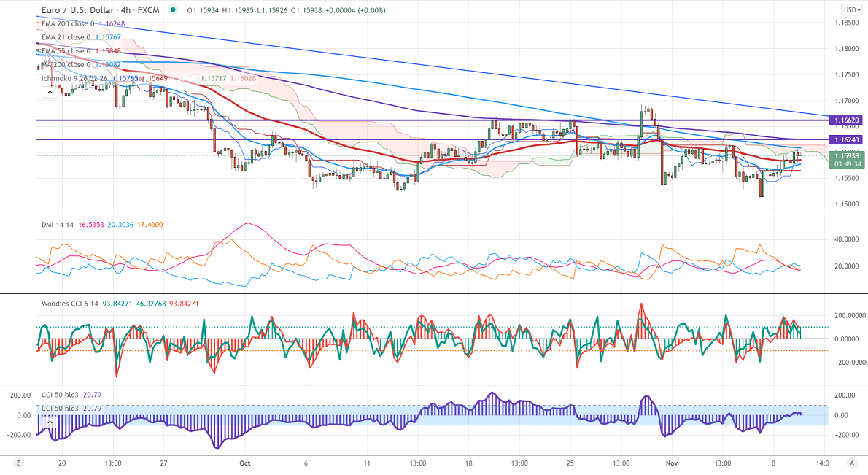Click the high value H1.15985
868x475 pixels.
point(238,10)
